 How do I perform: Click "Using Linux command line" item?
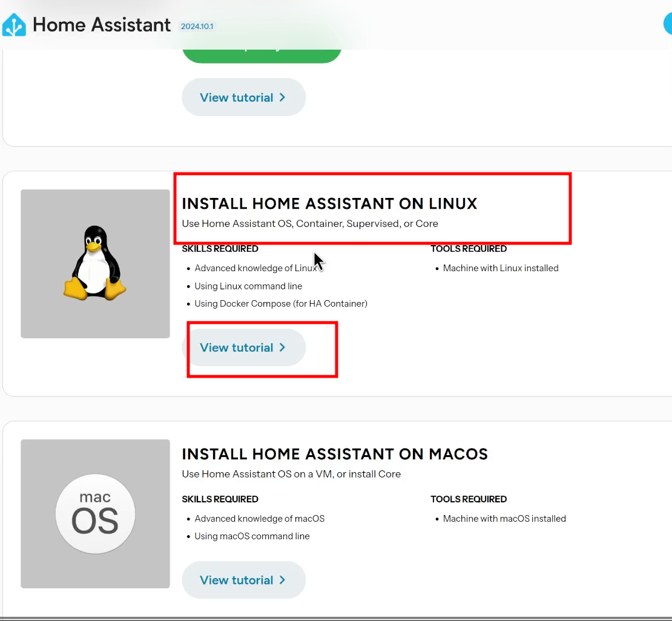248,286
